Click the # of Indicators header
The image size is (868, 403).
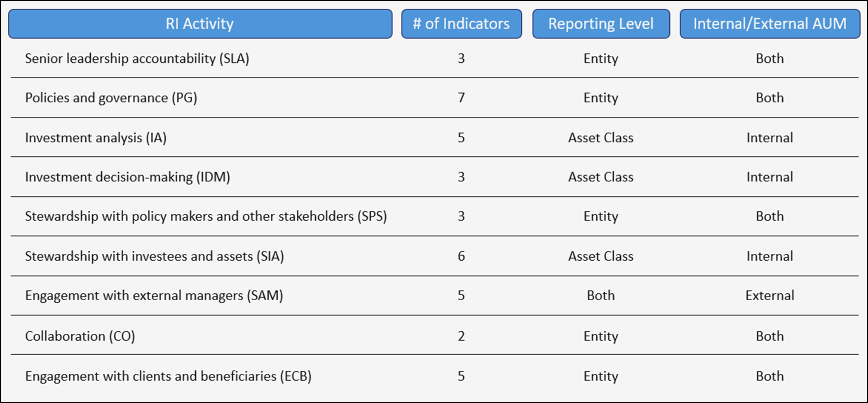pos(461,24)
